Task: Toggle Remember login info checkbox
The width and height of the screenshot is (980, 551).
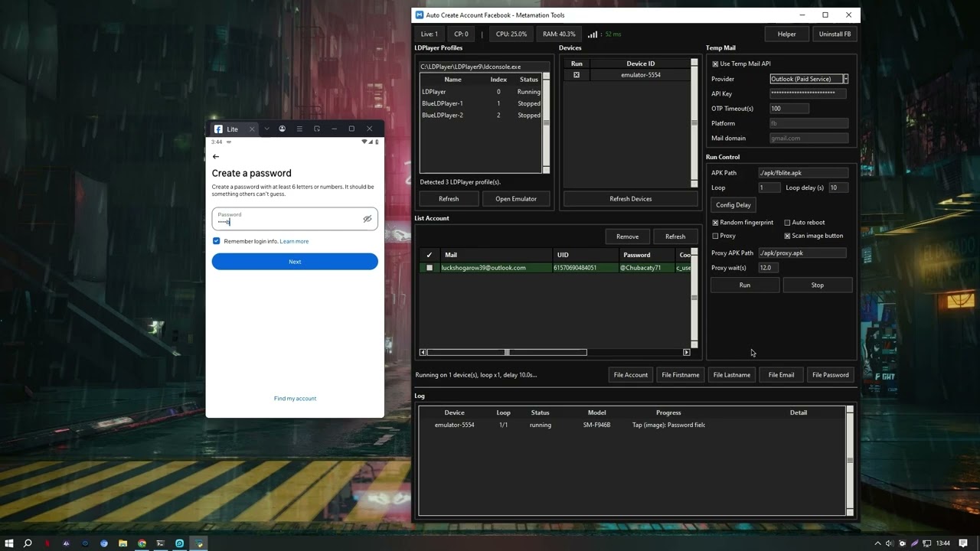Action: pyautogui.click(x=216, y=241)
